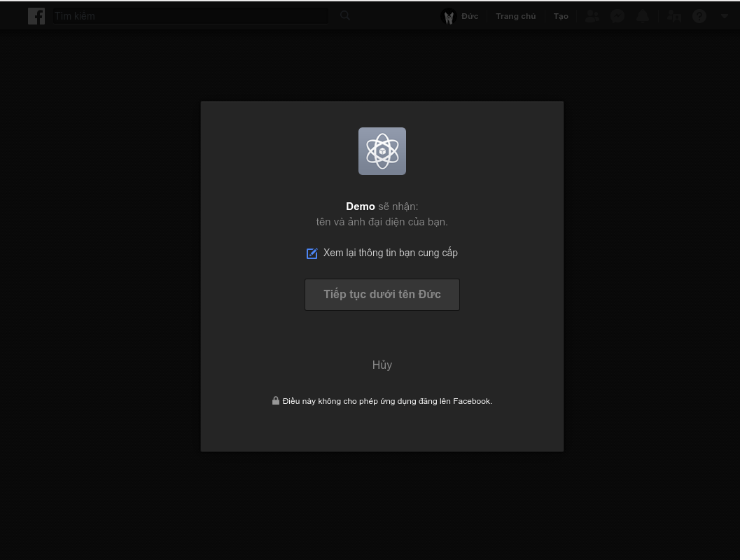Focus the Tìm kiếm search field
Image resolution: width=740 pixels, height=560 pixels.
point(190,16)
